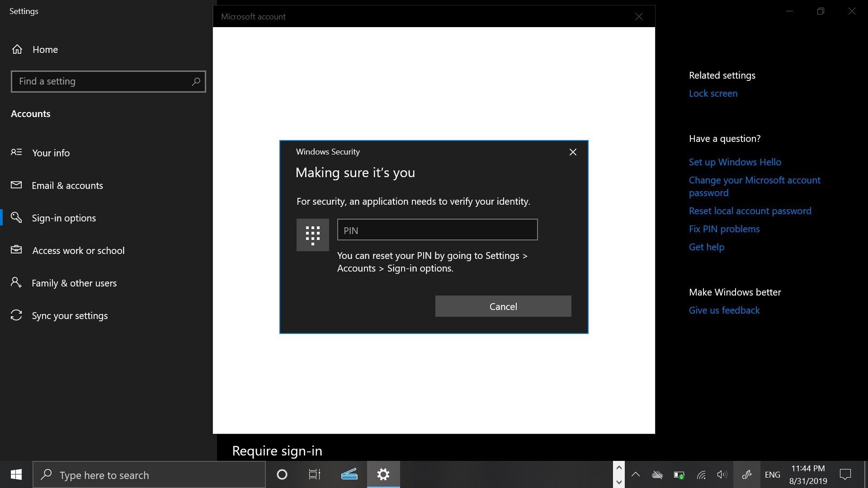
Task: Click the Access work or school briefcase icon
Action: pos(16,249)
